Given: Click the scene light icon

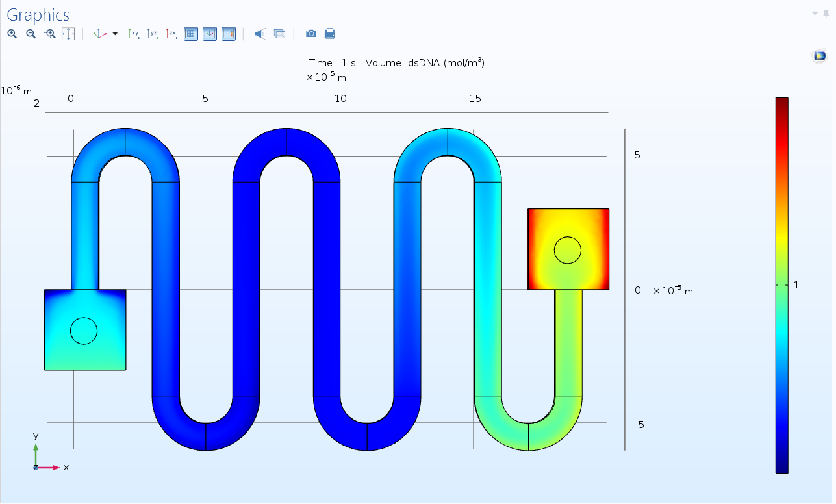Looking at the screenshot, I should [260, 34].
